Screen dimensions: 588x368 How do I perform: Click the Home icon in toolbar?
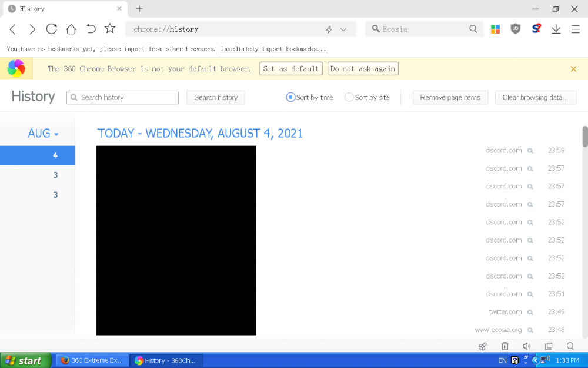[x=71, y=29]
